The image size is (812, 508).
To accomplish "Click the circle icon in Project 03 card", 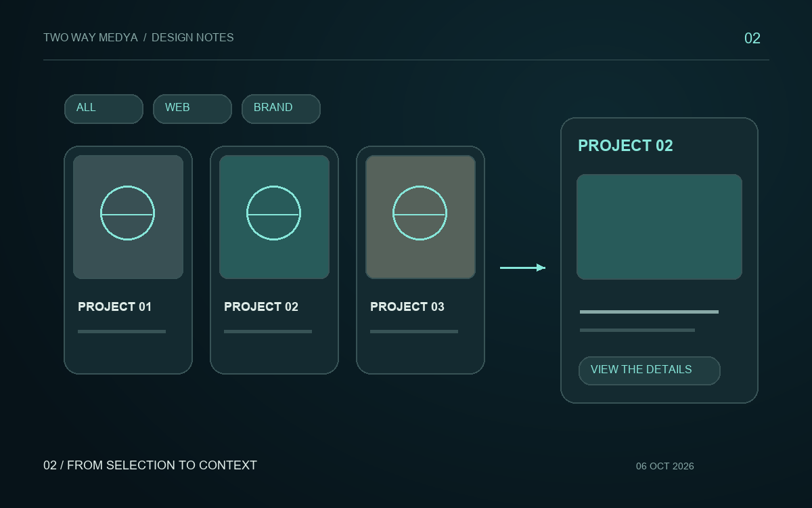I will point(420,213).
